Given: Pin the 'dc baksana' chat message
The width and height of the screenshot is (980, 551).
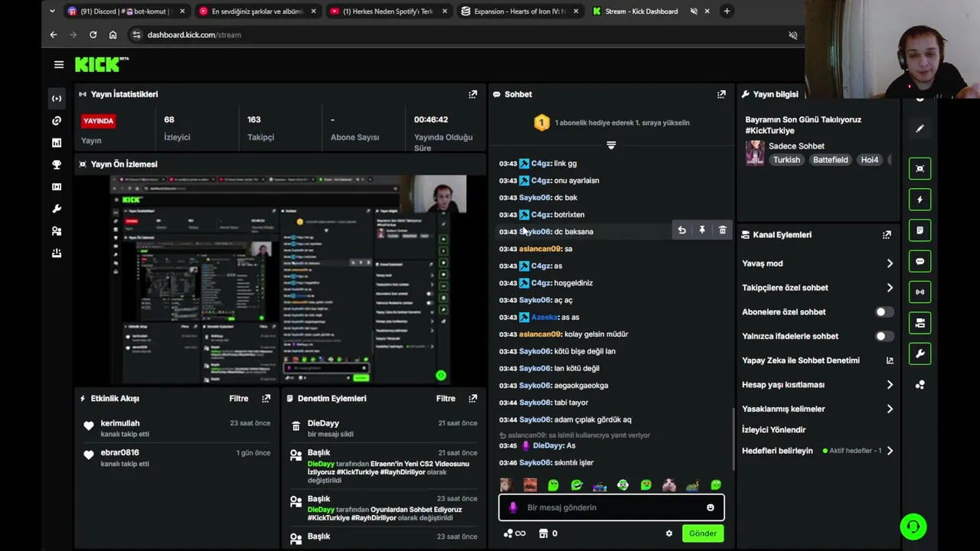Looking at the screenshot, I should (x=702, y=230).
